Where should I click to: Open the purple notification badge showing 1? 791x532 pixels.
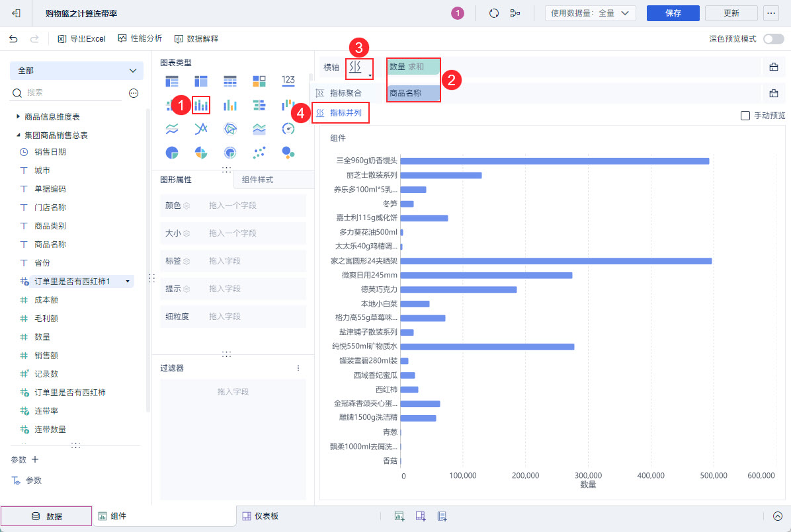[458, 14]
